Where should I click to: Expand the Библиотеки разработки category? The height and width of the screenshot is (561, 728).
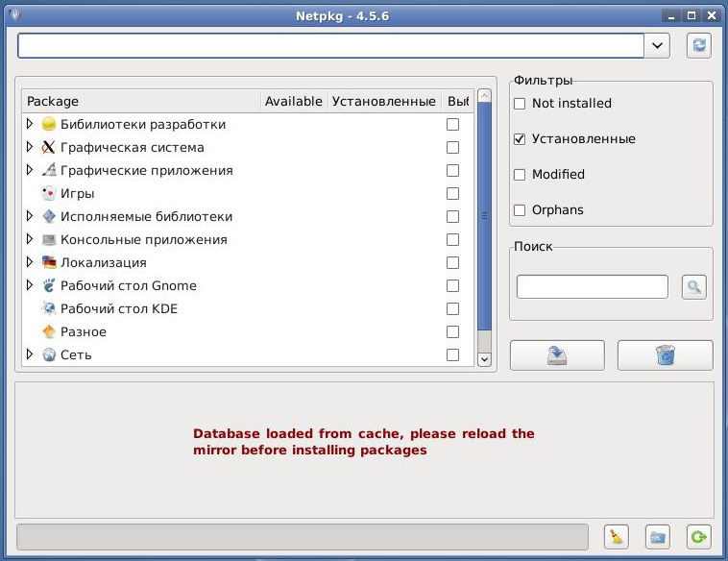click(30, 124)
